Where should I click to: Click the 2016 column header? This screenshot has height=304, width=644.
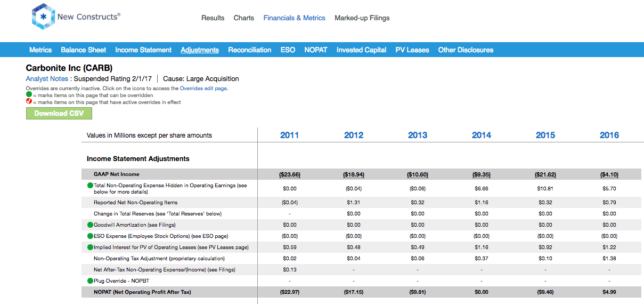pos(609,135)
